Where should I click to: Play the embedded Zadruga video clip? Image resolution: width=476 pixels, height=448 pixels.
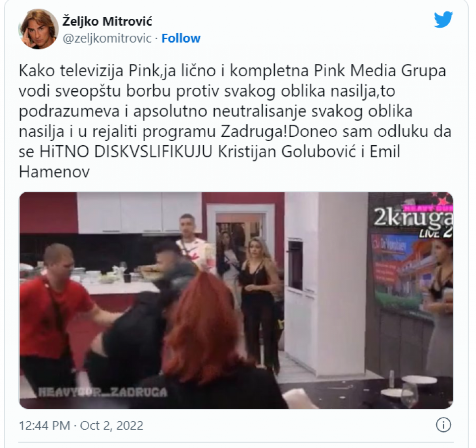click(x=236, y=300)
